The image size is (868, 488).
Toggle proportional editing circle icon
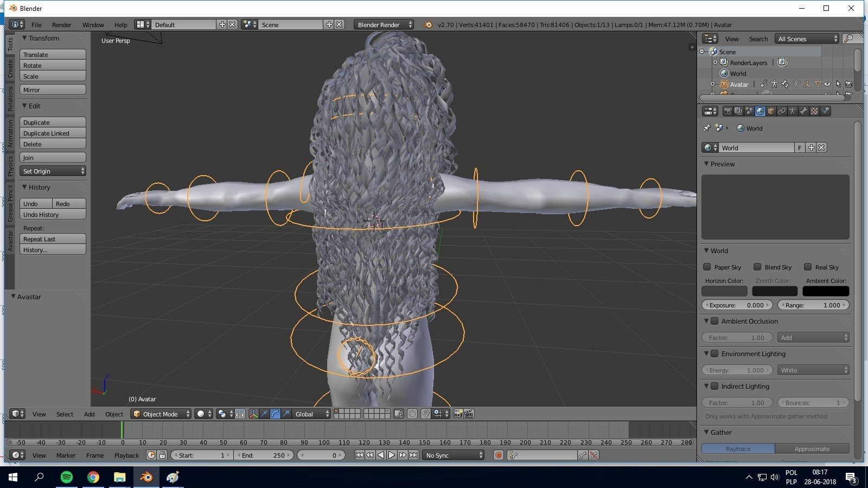412,414
